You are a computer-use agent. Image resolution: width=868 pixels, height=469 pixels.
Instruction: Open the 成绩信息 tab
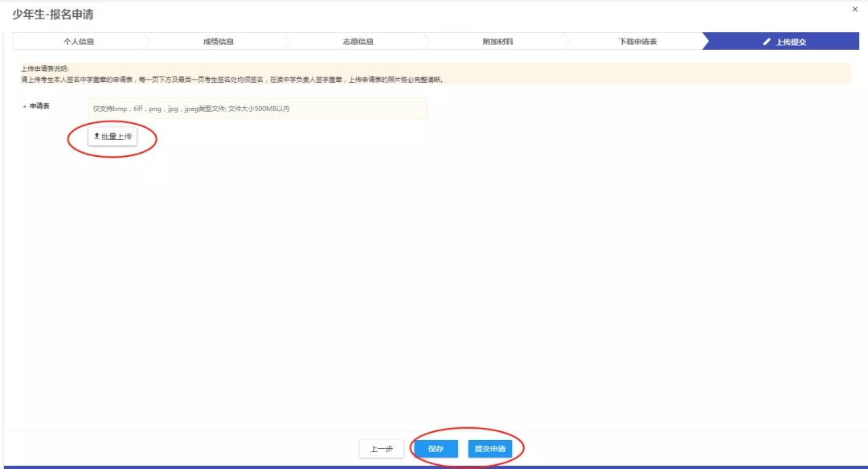coord(219,40)
